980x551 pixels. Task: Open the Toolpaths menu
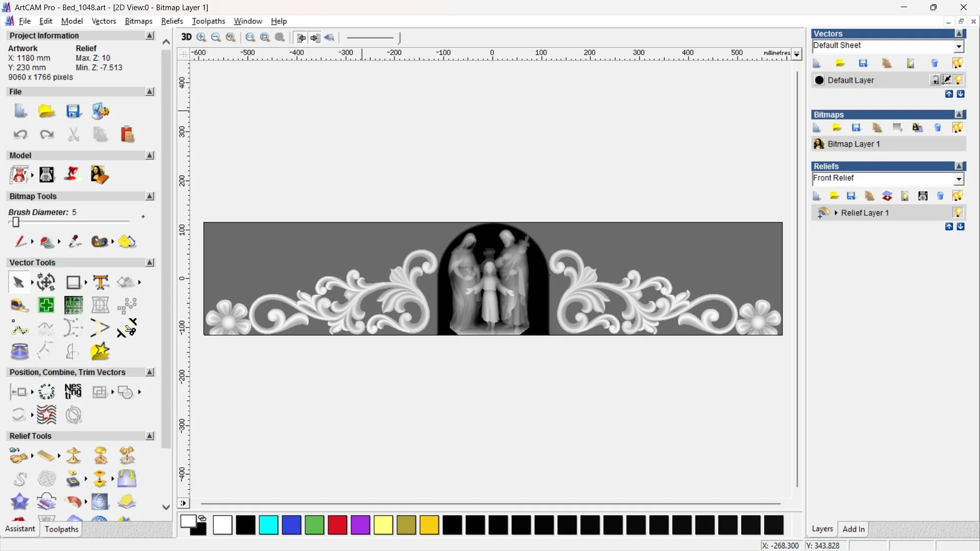(x=208, y=21)
